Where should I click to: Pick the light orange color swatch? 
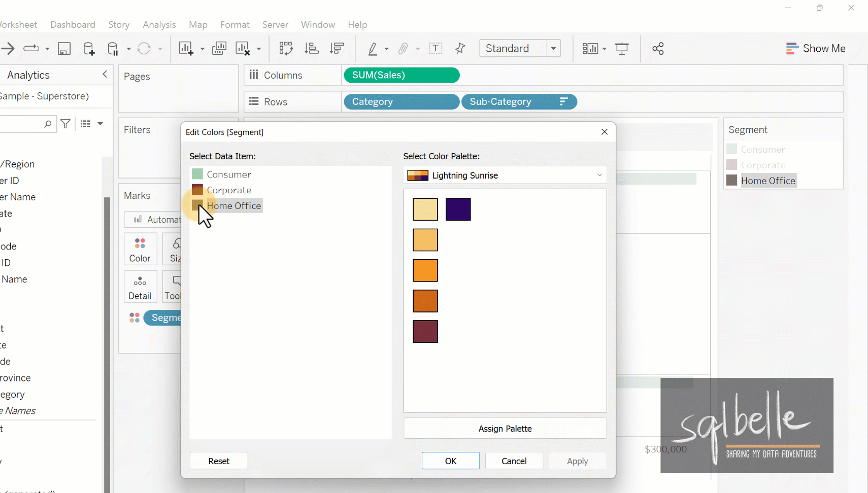click(425, 240)
